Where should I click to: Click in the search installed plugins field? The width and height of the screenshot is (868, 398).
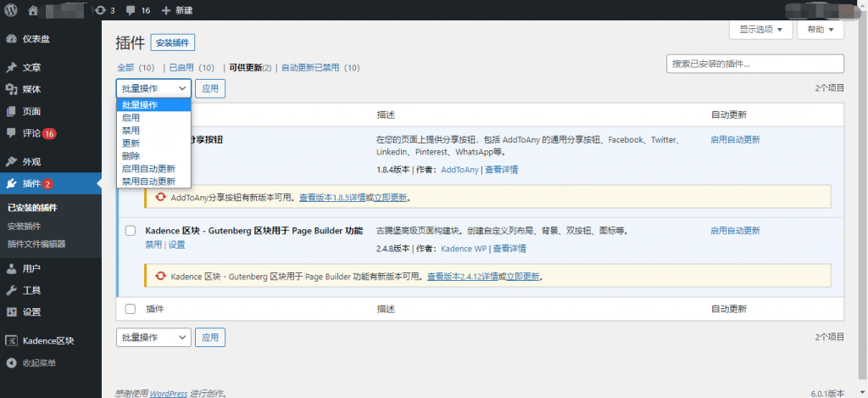(755, 64)
